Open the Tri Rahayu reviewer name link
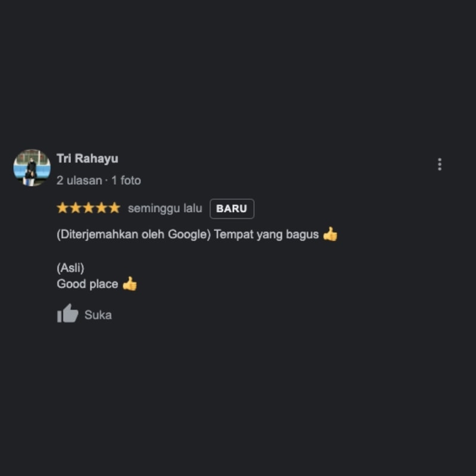 click(x=87, y=158)
